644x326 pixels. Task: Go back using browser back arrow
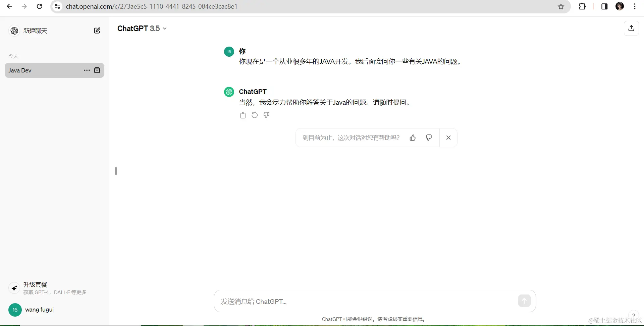9,6
